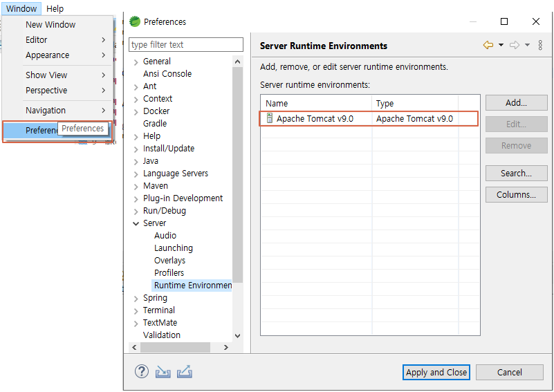Click the Apache Tomcat v9.0 Type cell
The height and width of the screenshot is (392, 554).
[x=414, y=119]
